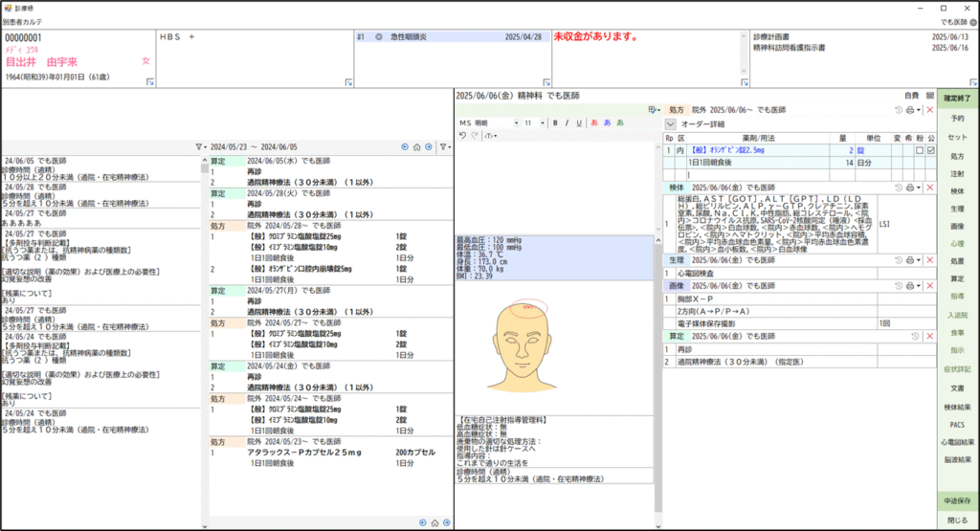Select 検体結果 in the right sidebar

957,407
